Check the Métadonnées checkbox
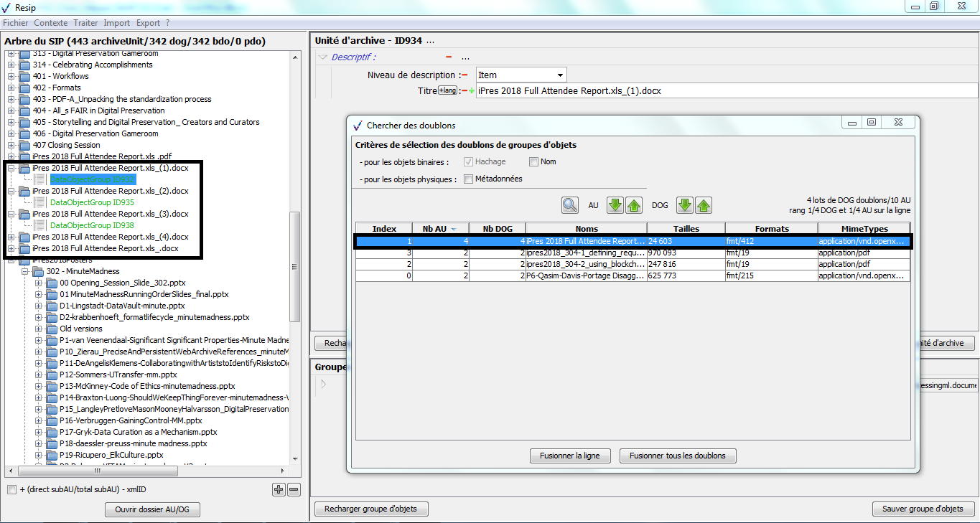The image size is (980, 523). (x=469, y=179)
